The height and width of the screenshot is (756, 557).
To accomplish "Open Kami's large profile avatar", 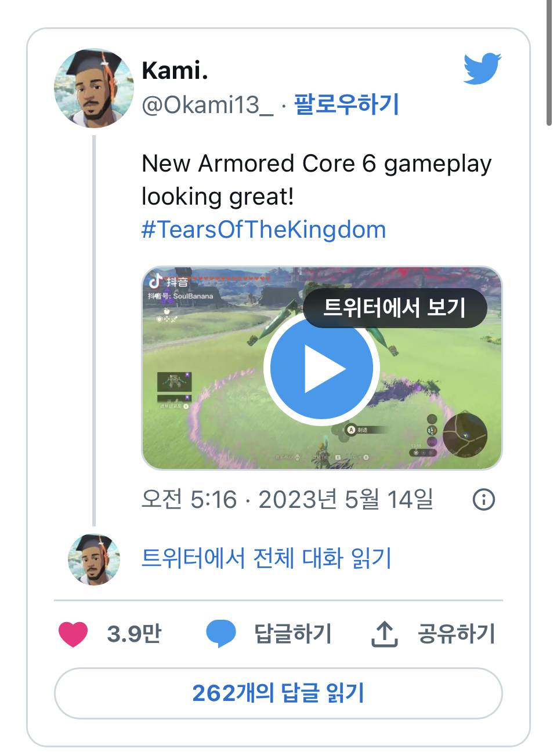I will pyautogui.click(x=94, y=88).
